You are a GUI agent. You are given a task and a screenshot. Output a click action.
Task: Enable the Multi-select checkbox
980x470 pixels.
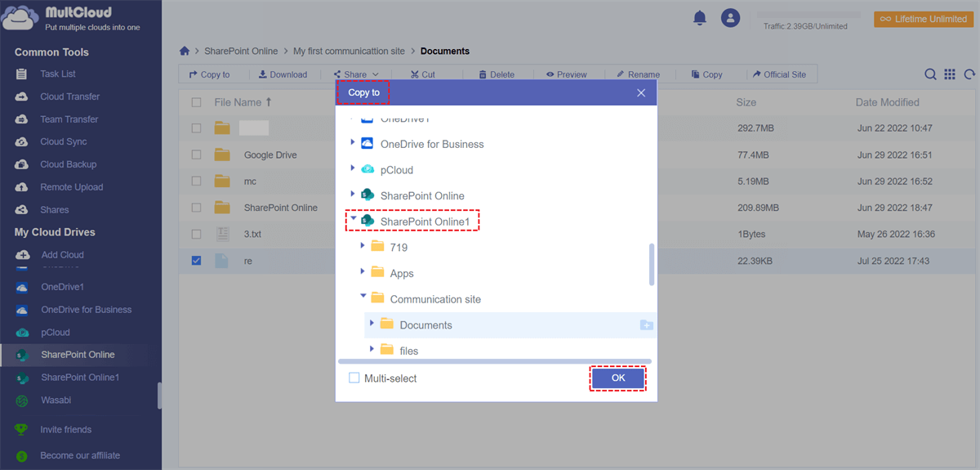[x=354, y=378]
